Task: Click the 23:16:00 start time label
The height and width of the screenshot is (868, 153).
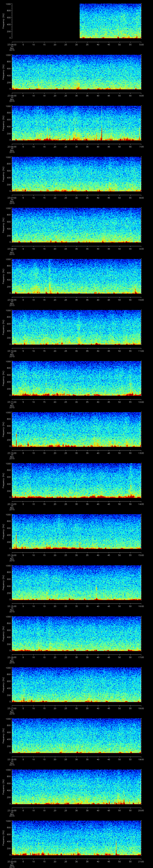Action: [12, 657]
